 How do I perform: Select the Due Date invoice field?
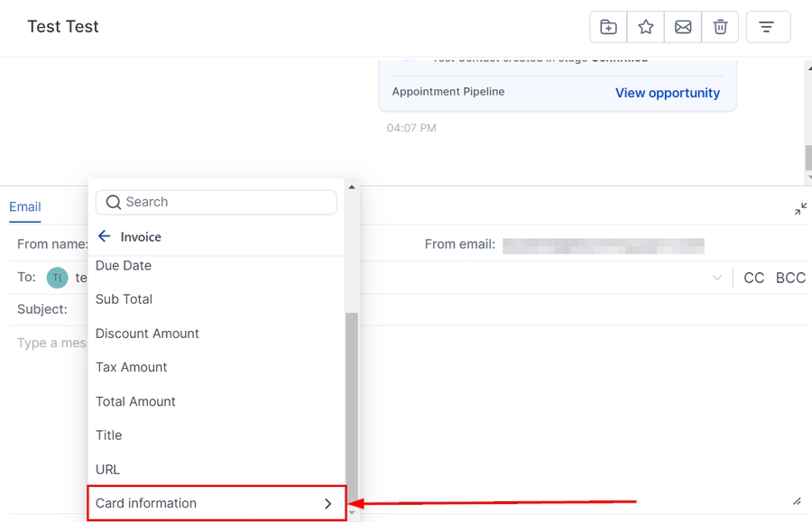click(x=124, y=266)
